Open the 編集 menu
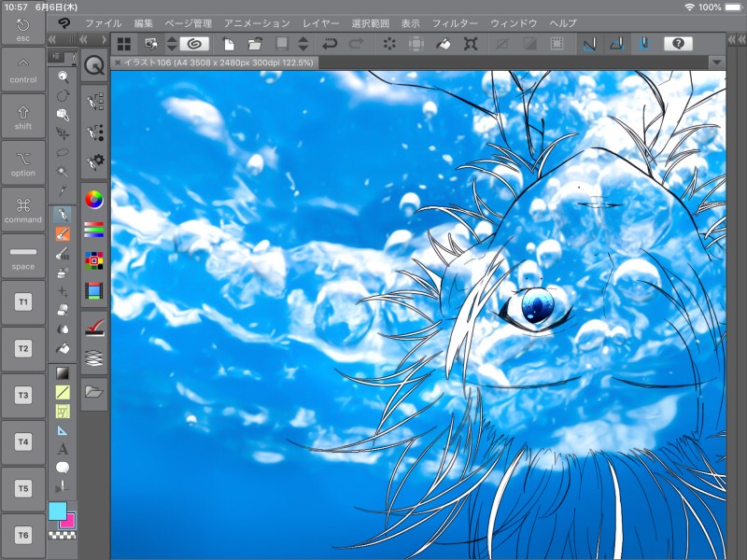Screen dimensions: 747x560 coord(144,22)
